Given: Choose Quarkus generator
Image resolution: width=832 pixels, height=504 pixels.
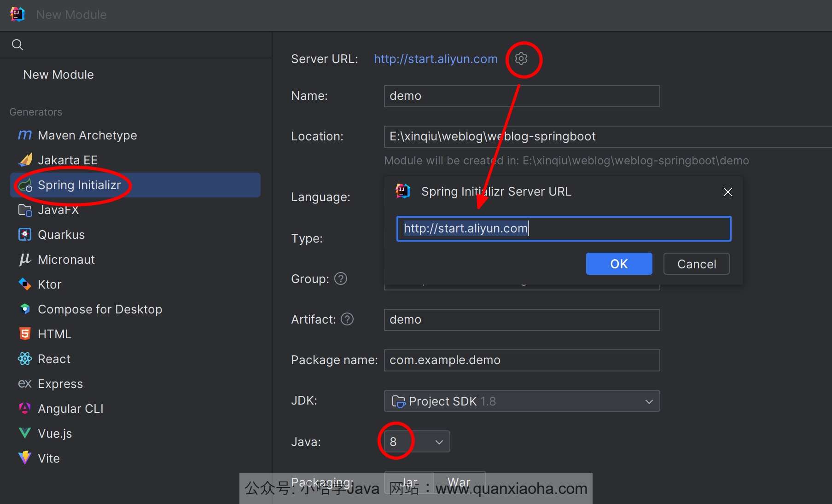Looking at the screenshot, I should click(135, 235).
